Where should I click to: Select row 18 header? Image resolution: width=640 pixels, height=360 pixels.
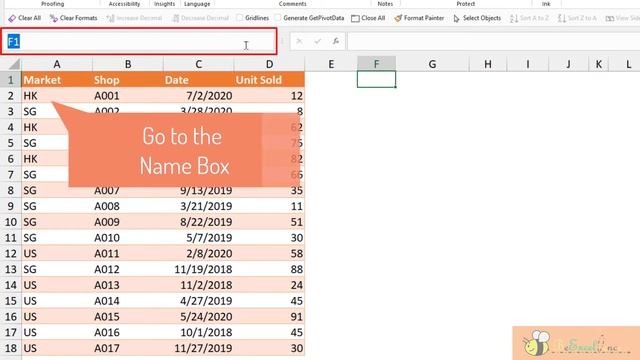tap(11, 348)
